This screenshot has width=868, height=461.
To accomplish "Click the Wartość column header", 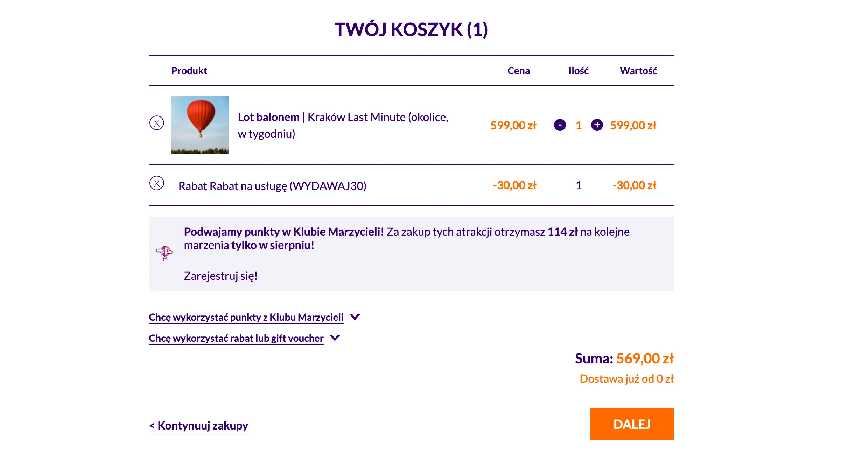I will pyautogui.click(x=638, y=71).
